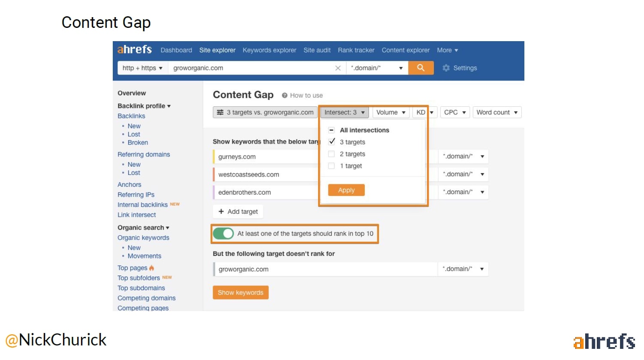644x360 pixels.
Task: Click the ahrefs logo in the navbar
Action: 135,50
